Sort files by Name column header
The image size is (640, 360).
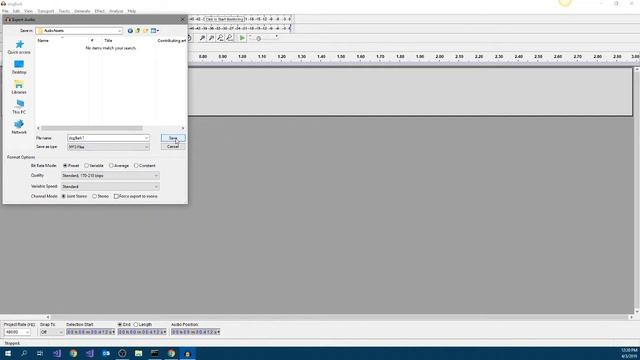pyautogui.click(x=43, y=40)
